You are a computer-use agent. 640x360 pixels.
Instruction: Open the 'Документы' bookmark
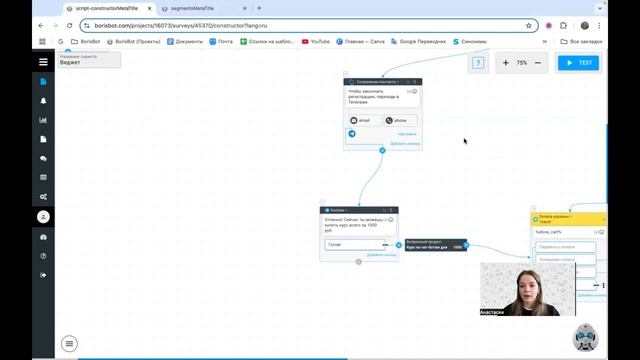pyautogui.click(x=185, y=42)
